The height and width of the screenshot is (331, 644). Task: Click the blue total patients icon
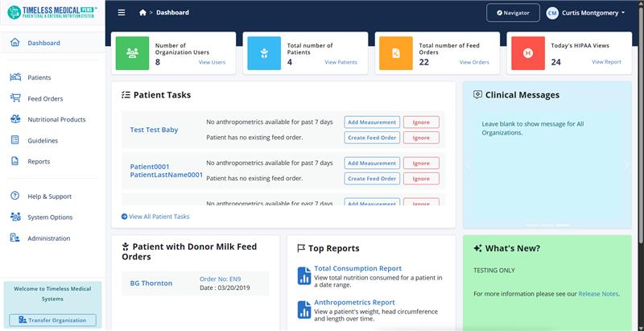[x=264, y=53]
